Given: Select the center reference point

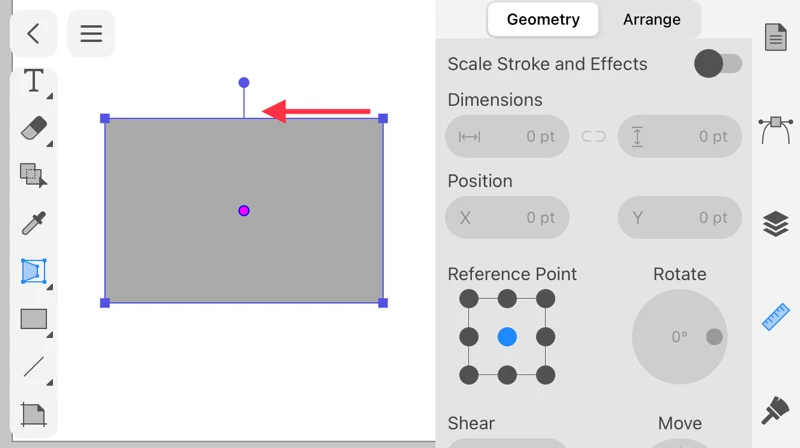Looking at the screenshot, I should coord(507,337).
